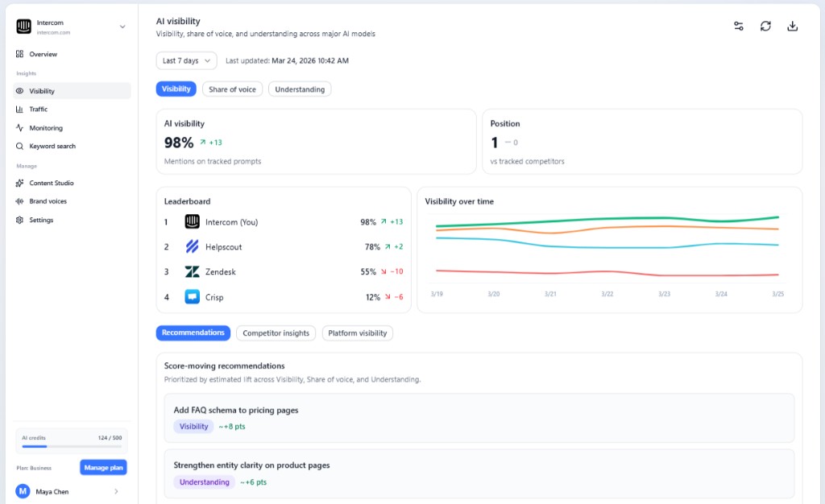Click the 3/25 date on chart axis

777,294
